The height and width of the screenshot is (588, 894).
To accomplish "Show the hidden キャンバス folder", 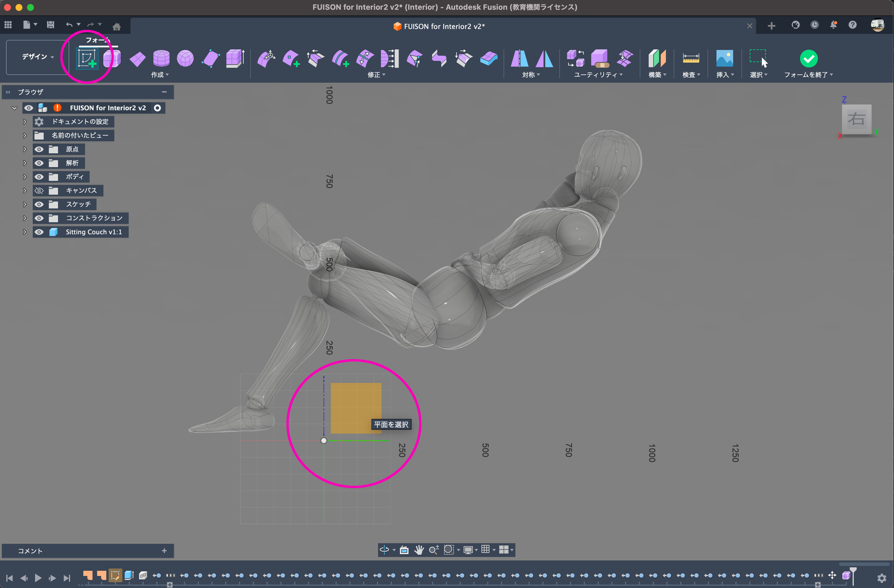I will coord(39,191).
